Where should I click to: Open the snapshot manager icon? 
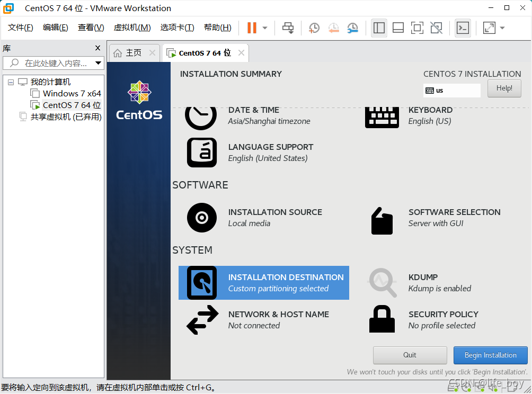(x=353, y=28)
